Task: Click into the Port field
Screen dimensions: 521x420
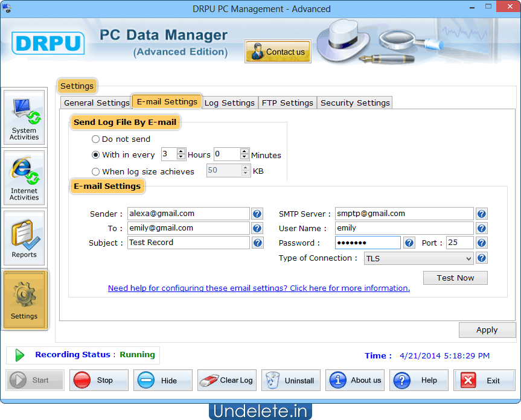Action: coord(460,243)
